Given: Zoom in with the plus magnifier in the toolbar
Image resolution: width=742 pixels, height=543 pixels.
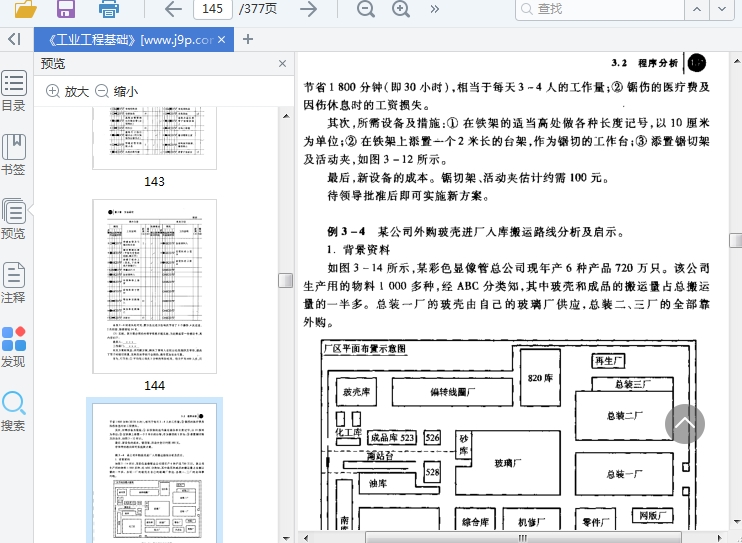Looking at the screenshot, I should (x=401, y=9).
